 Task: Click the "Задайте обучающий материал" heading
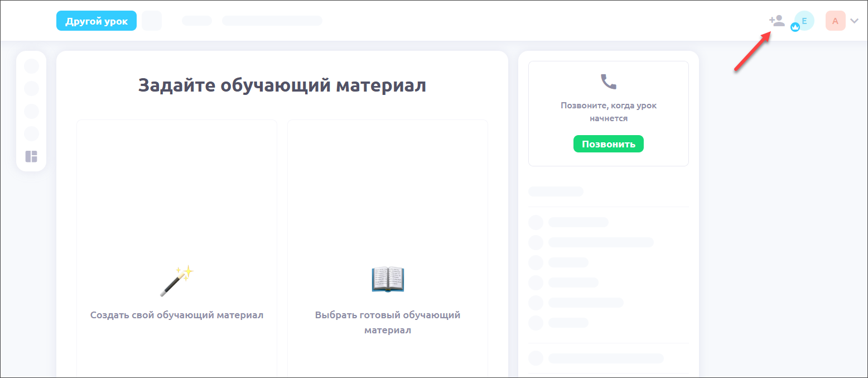[282, 85]
